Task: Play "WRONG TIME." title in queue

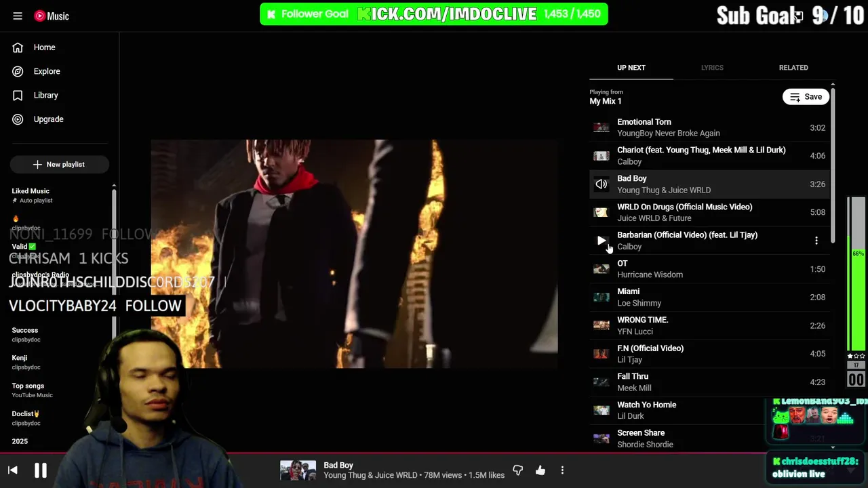Action: (643, 320)
